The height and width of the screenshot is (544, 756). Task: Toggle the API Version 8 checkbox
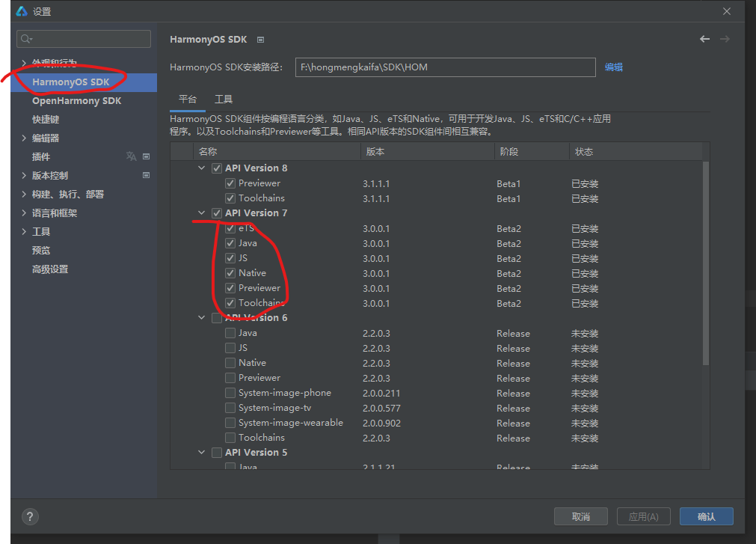(x=217, y=168)
